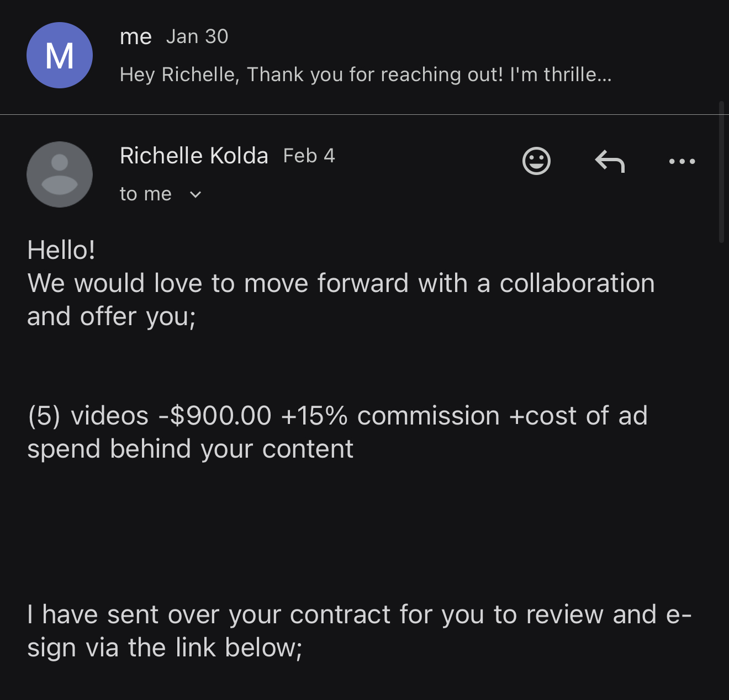
Task: Click the "and offer you;" line
Action: (x=112, y=316)
